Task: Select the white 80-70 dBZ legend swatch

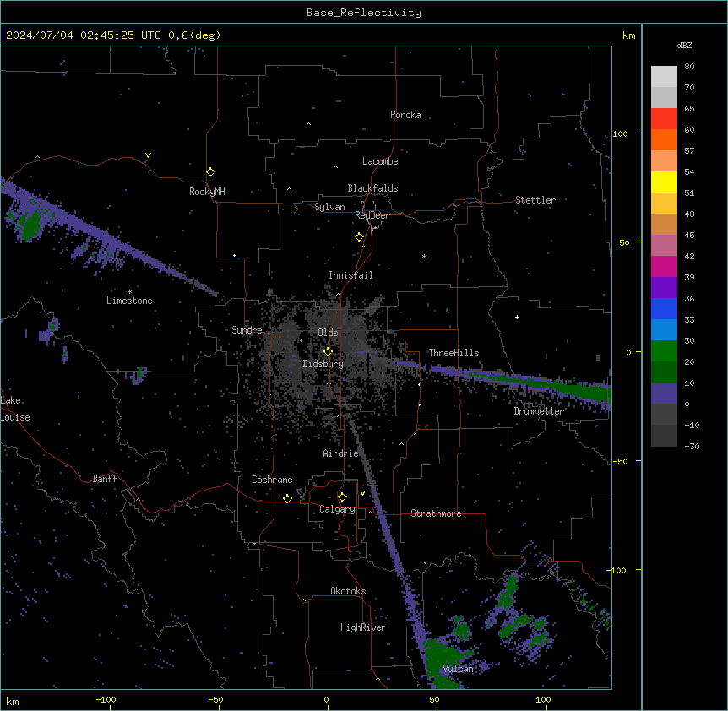Action: pos(664,77)
